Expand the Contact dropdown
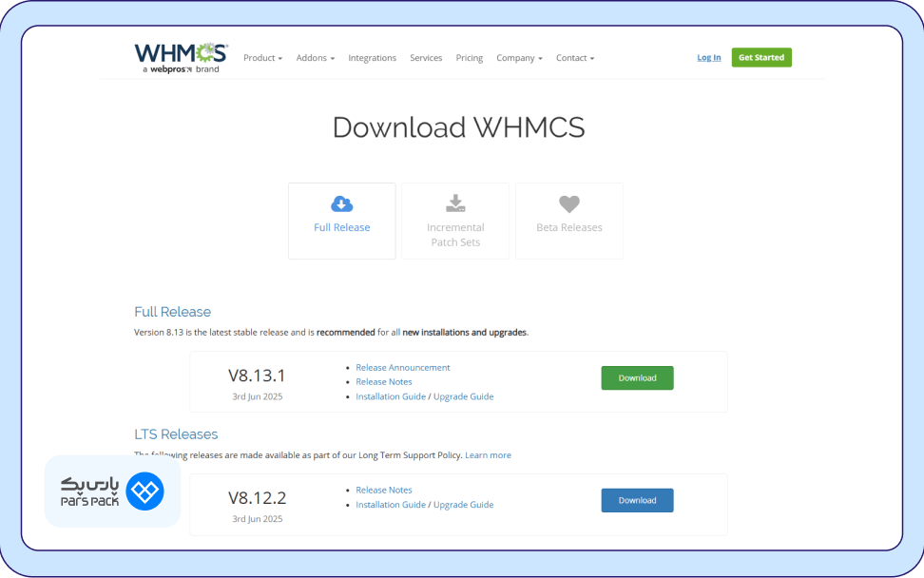This screenshot has width=924, height=578. pos(575,57)
